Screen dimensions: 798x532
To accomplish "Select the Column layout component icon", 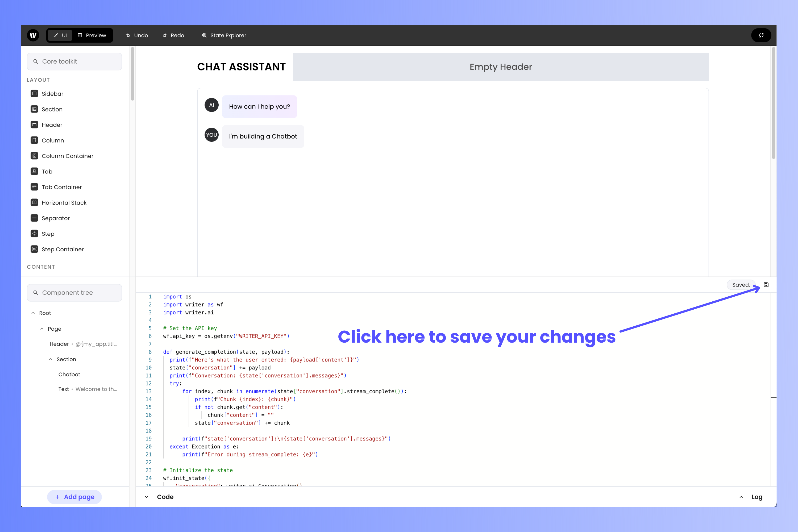I will 34,140.
